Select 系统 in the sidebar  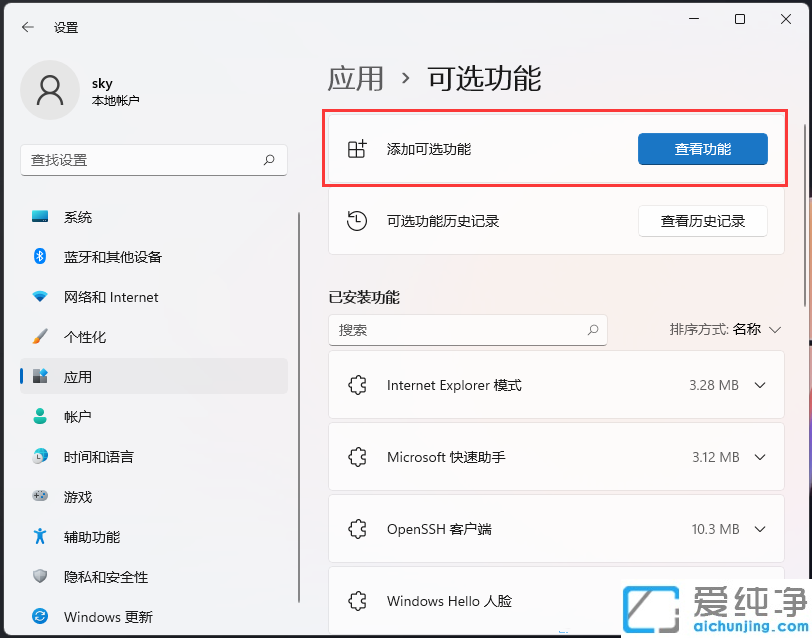click(78, 217)
